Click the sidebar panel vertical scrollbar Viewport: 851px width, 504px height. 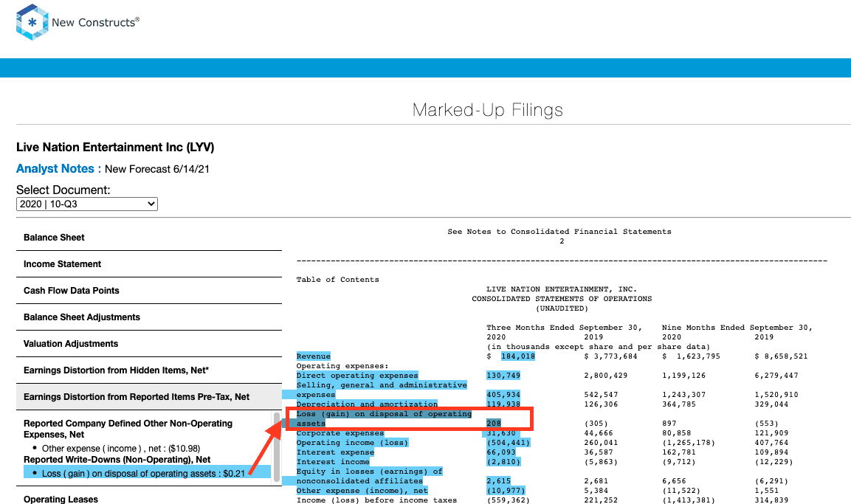click(277, 447)
